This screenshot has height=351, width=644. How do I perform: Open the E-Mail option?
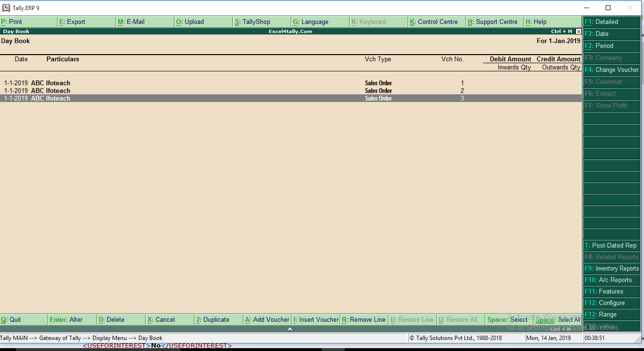[146, 22]
